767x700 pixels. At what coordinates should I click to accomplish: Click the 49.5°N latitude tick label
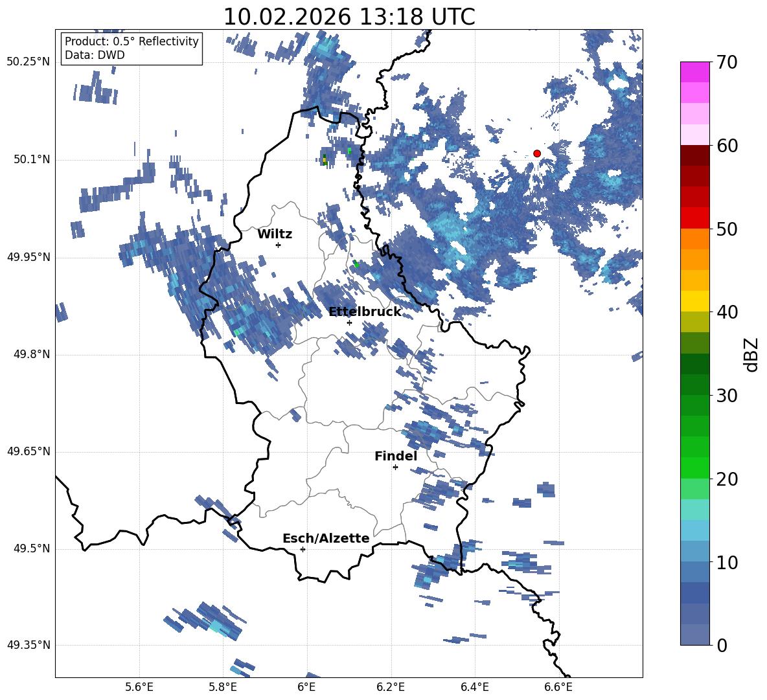[32, 548]
